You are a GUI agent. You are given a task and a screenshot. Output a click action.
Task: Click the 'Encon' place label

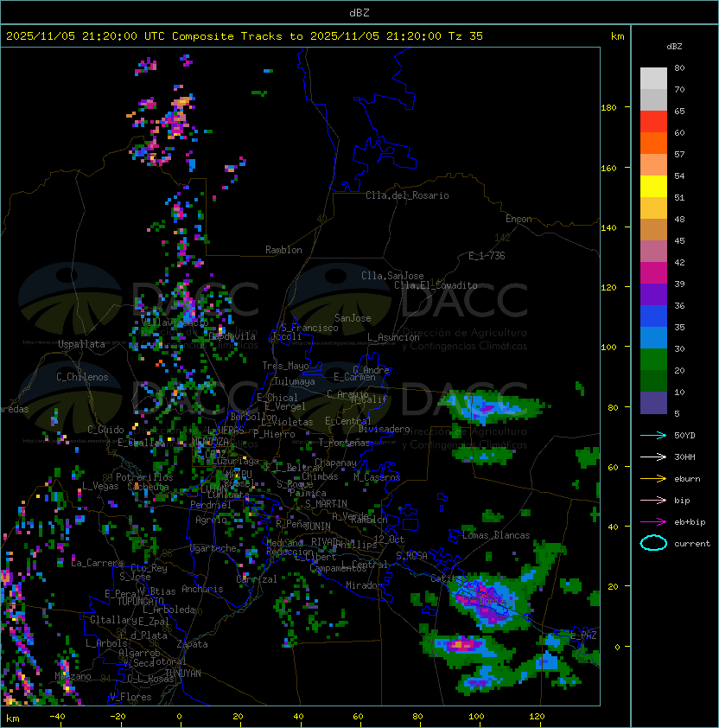click(519, 219)
